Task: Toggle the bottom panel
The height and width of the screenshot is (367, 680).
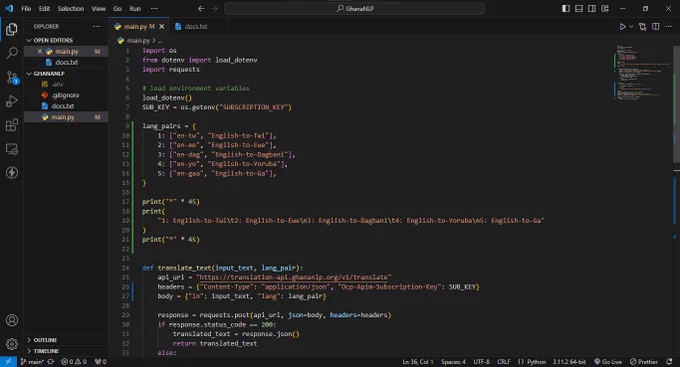Action: point(579,8)
